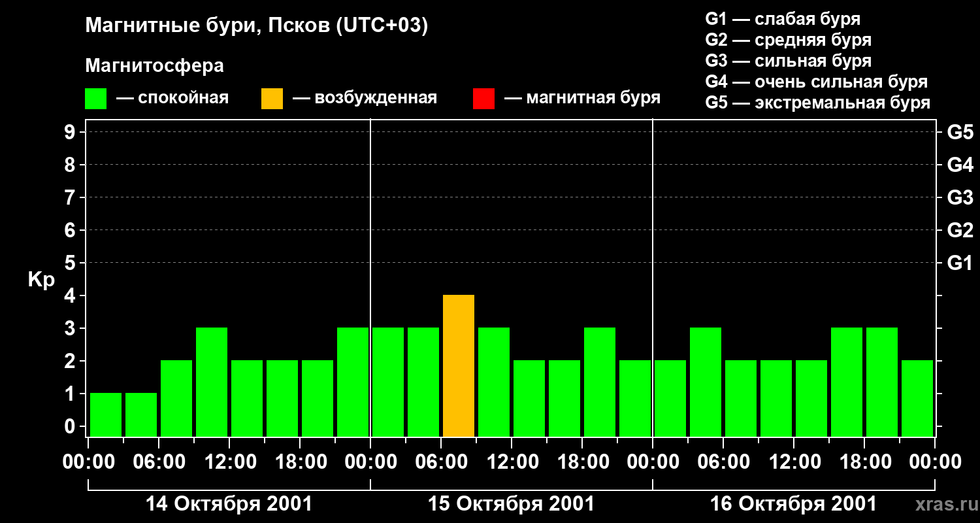
Task: Click the 15:00–18:00 bar on 16 October
Action: [x=847, y=382]
